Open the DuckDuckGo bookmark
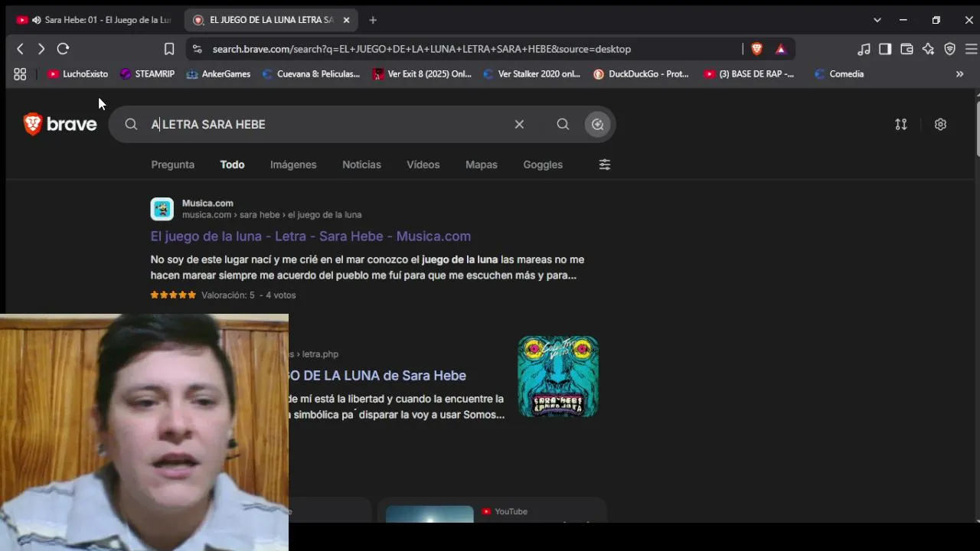This screenshot has width=980, height=551. (x=641, y=74)
